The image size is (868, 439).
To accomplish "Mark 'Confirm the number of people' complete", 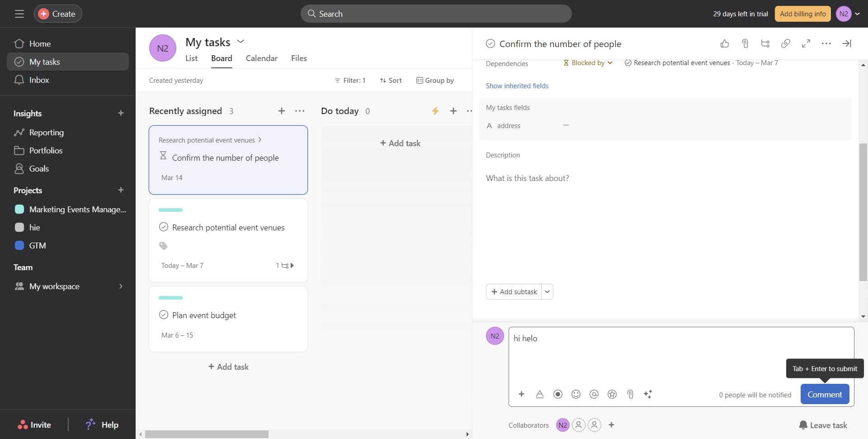I will [491, 44].
